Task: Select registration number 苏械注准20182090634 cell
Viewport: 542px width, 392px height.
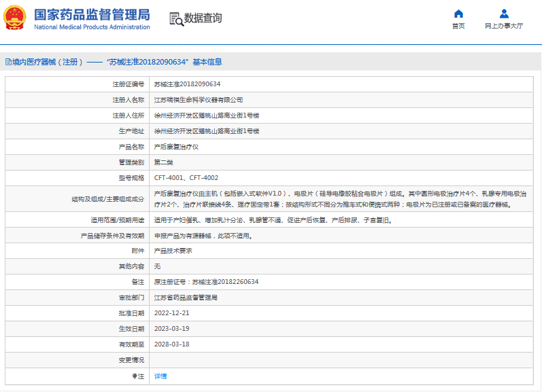Action: (187, 84)
